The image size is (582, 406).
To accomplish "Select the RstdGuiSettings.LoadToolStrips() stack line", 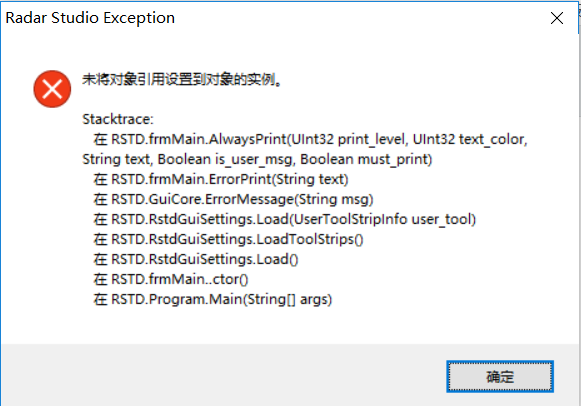I will tap(228, 239).
